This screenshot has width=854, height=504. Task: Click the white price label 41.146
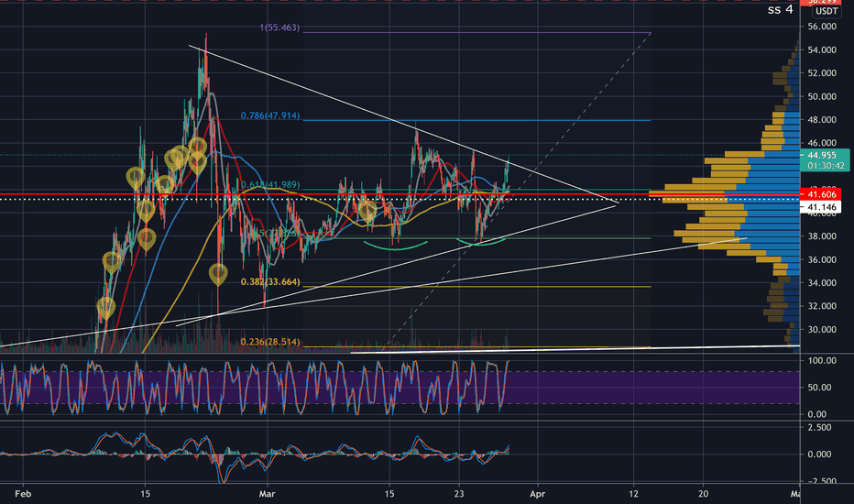tap(821, 207)
